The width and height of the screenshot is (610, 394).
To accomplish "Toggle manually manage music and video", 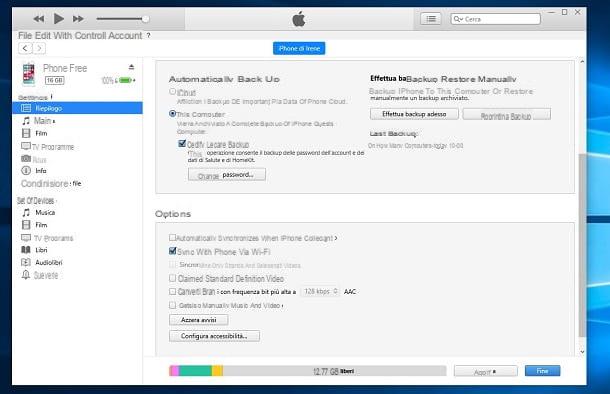I will (x=172, y=305).
